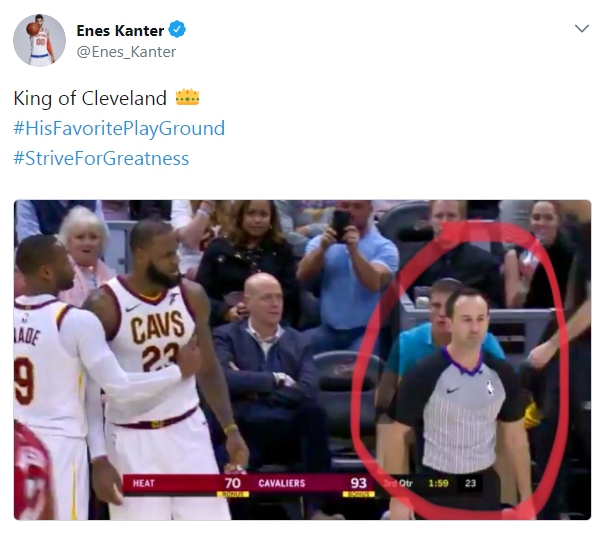Viewport: 601px width, 535px height.
Task: Click the 3rd Qtr label on scoreboard
Action: [x=397, y=483]
